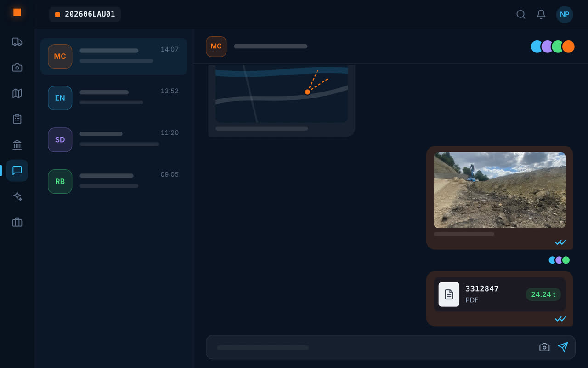Click the 24.24 t weight badge
This screenshot has width=588, height=368.
point(543,294)
